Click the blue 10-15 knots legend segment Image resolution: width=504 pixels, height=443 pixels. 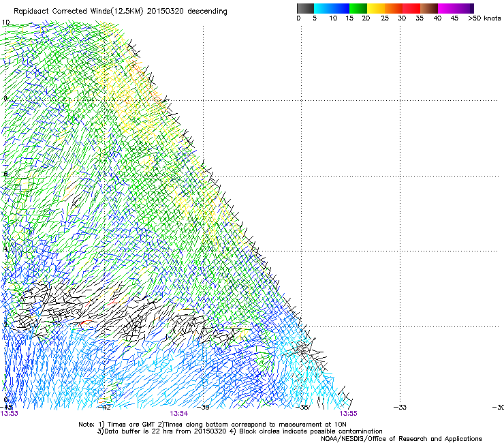pos(341,8)
